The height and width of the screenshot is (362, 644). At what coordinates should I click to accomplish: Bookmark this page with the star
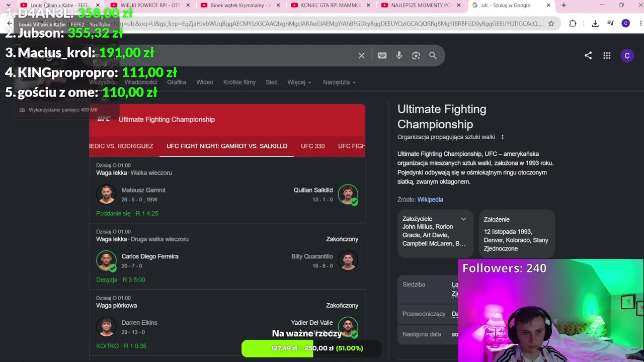[x=551, y=23]
